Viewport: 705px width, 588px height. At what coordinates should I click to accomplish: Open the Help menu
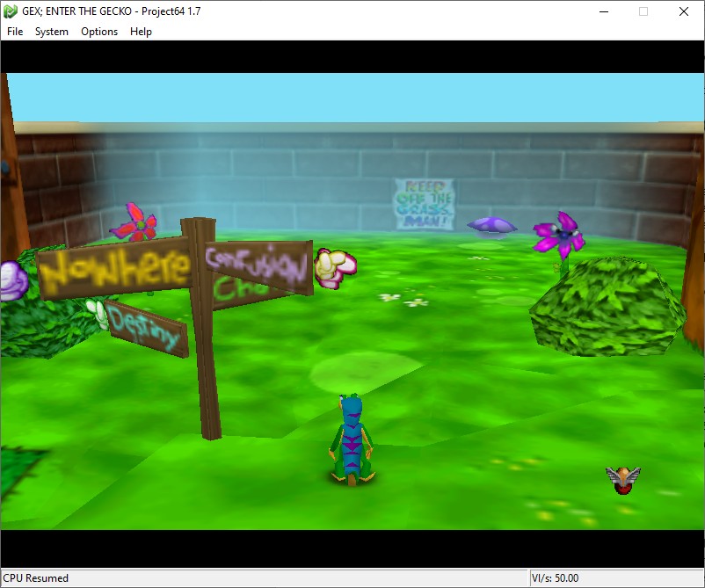(141, 32)
